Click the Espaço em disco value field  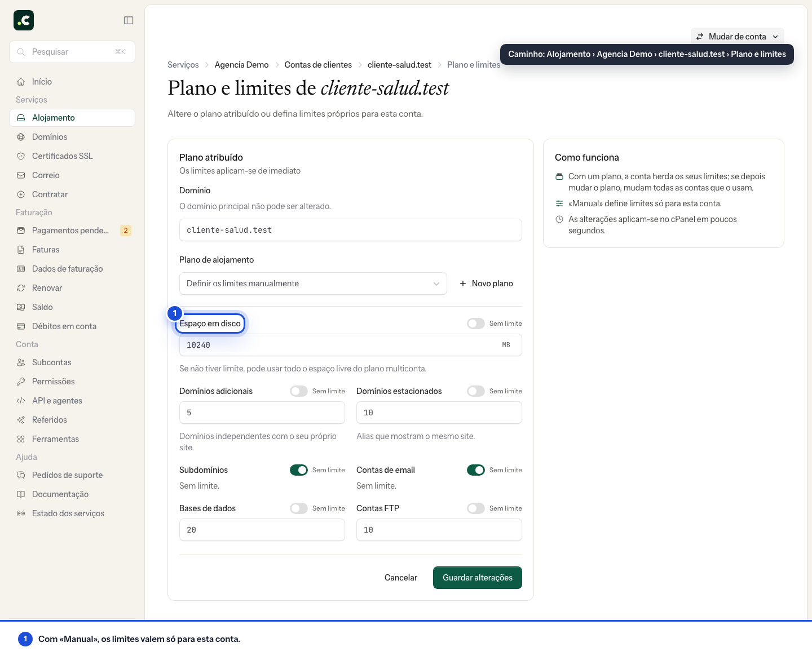pos(351,345)
